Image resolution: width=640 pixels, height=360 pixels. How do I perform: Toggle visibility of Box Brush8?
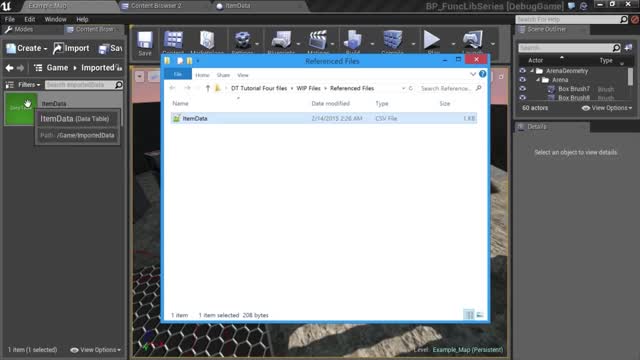522,98
